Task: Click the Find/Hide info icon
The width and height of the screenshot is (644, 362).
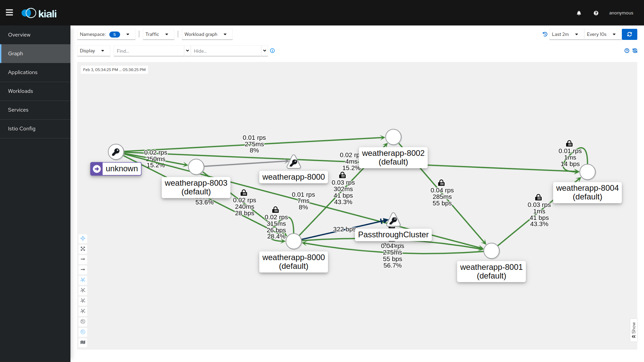Action: (x=272, y=51)
